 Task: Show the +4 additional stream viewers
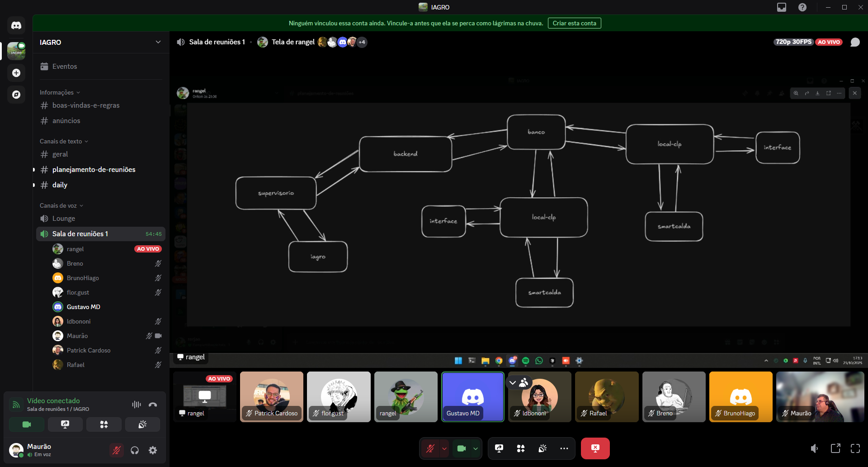pos(362,42)
